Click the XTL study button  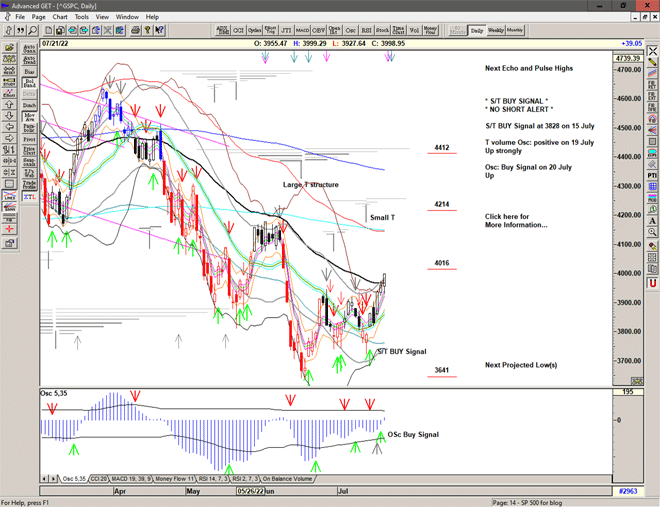pos(29,198)
